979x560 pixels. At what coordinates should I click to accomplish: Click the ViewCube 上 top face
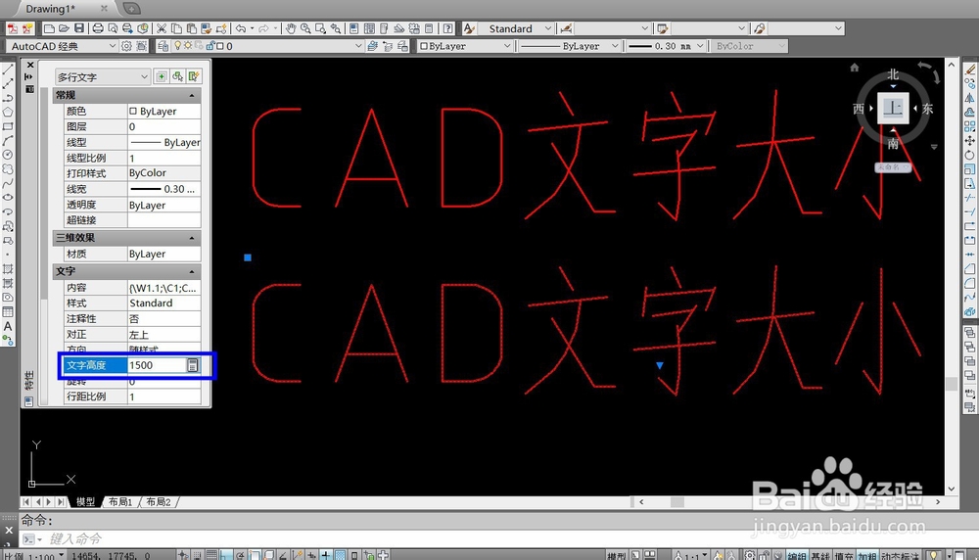[893, 108]
